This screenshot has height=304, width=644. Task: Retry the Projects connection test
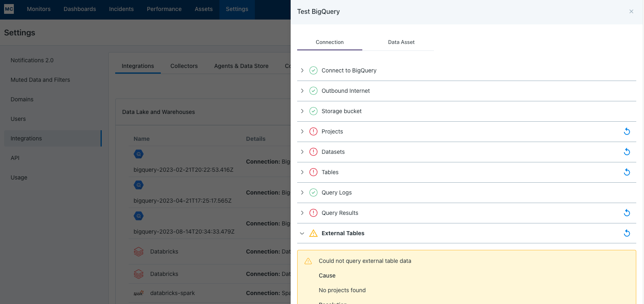coord(627,131)
